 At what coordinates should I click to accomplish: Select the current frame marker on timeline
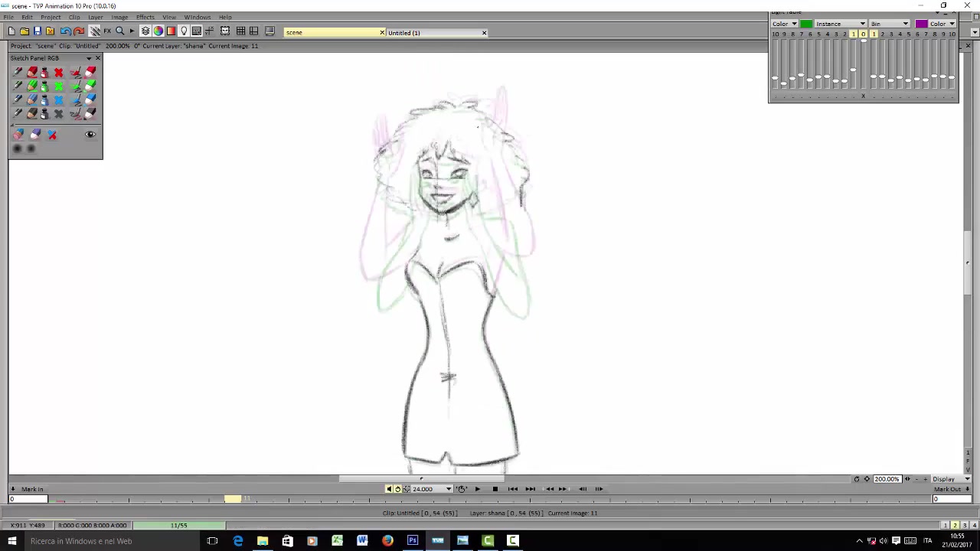232,500
